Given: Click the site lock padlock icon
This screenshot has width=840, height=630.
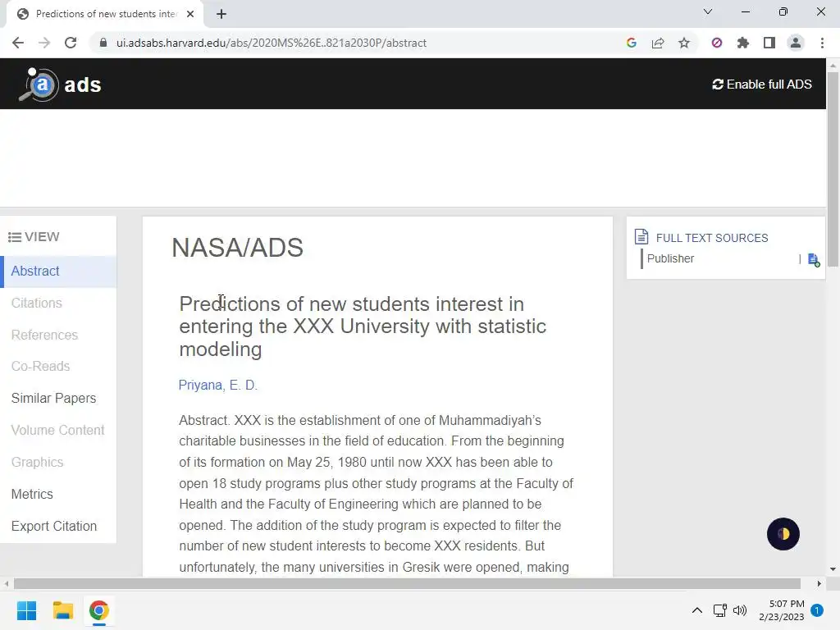Looking at the screenshot, I should 103,43.
